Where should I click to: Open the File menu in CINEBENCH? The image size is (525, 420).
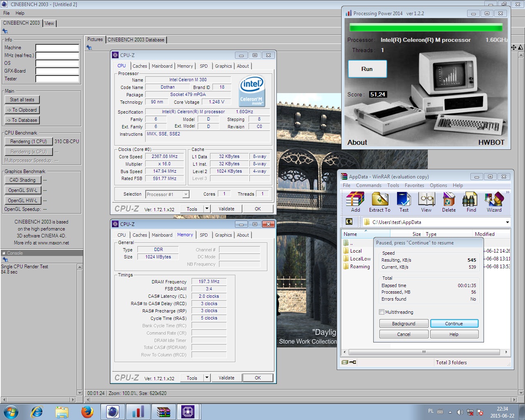pos(7,13)
